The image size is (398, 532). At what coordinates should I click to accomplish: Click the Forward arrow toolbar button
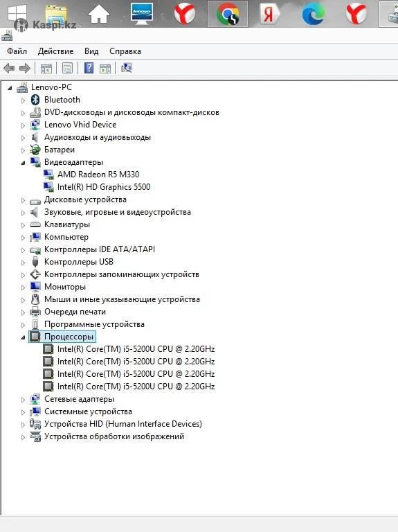click(x=24, y=68)
